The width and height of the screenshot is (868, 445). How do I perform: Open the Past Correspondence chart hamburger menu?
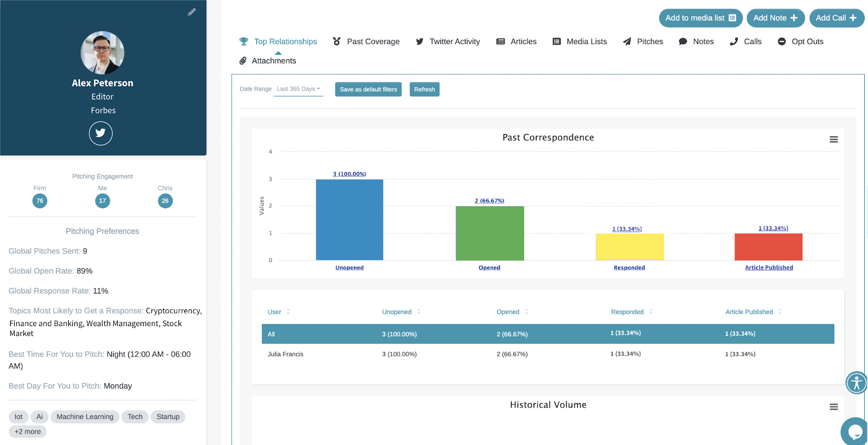click(x=833, y=139)
